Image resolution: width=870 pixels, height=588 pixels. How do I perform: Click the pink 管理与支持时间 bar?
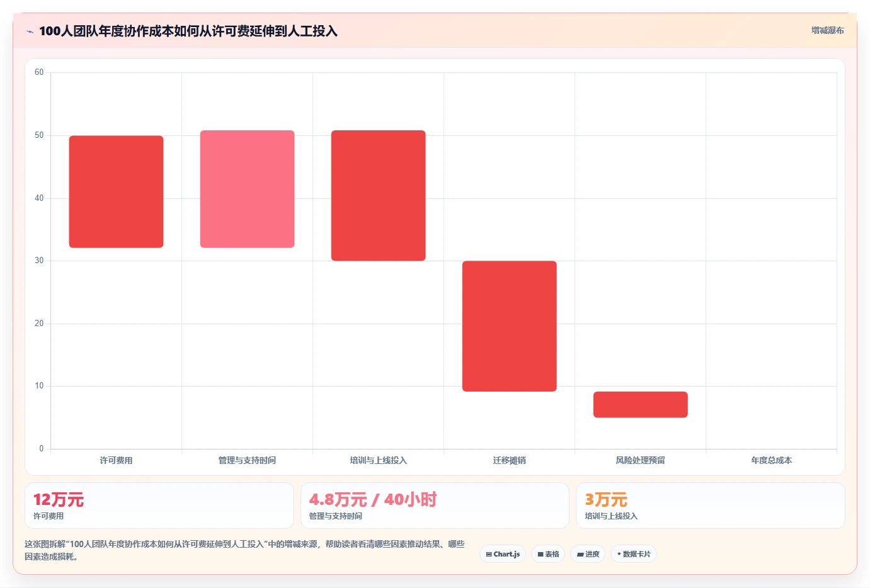tap(247, 189)
